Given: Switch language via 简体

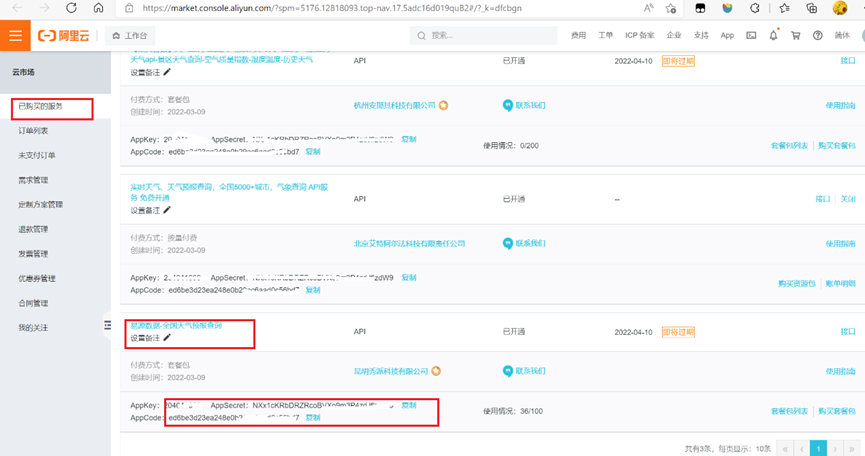Looking at the screenshot, I should pyautogui.click(x=842, y=35).
